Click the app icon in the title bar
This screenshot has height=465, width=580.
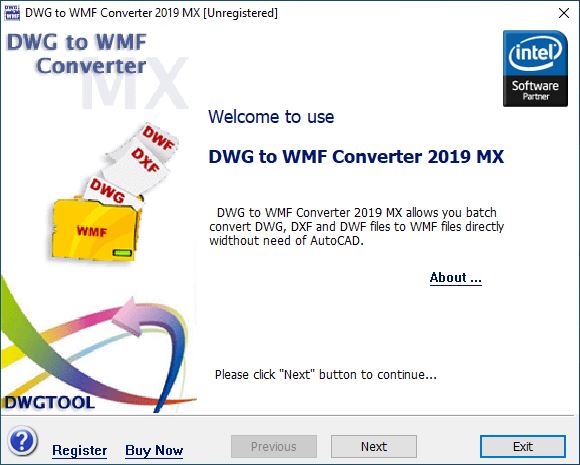coord(12,13)
